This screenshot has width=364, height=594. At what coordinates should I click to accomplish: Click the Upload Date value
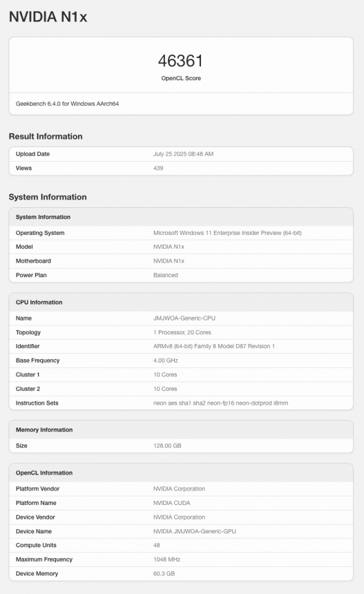(183, 154)
